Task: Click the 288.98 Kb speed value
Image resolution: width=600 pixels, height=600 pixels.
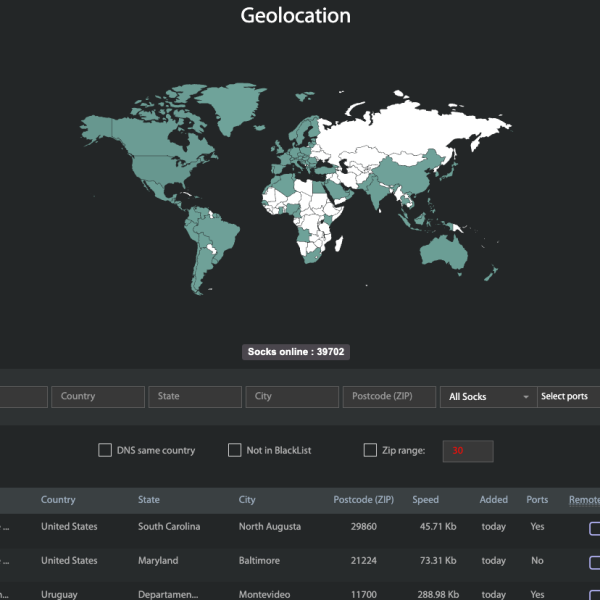Action: (438, 594)
